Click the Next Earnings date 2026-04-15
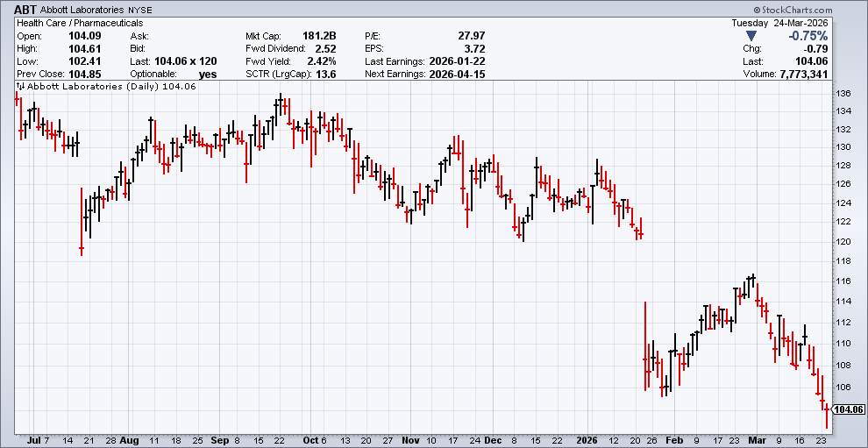 click(458, 75)
